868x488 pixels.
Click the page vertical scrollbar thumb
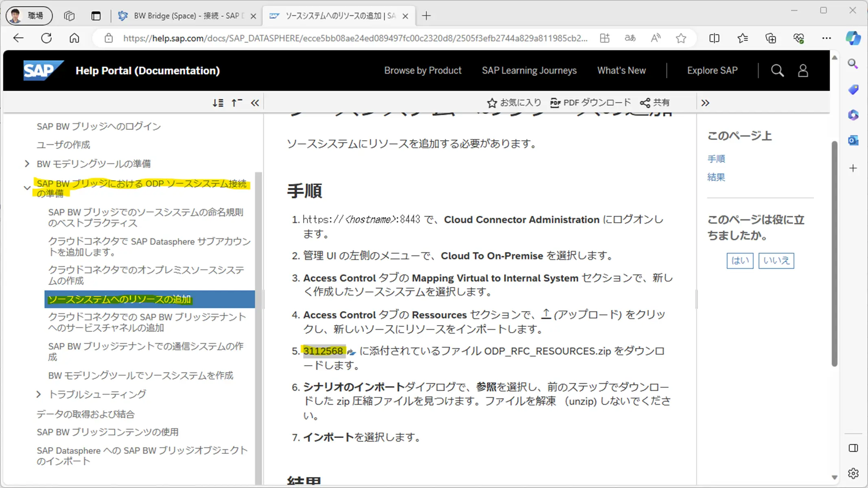(834, 253)
